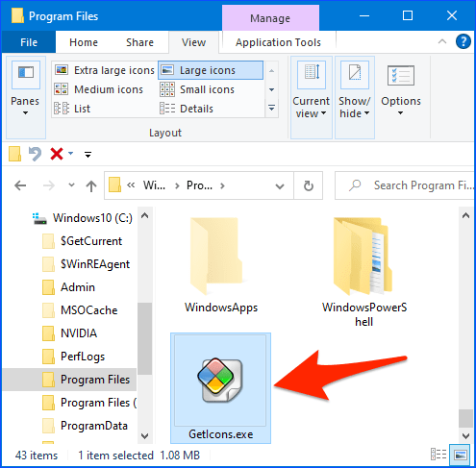The height and width of the screenshot is (468, 476).
Task: Select MSOCache folder in tree
Action: point(80,310)
